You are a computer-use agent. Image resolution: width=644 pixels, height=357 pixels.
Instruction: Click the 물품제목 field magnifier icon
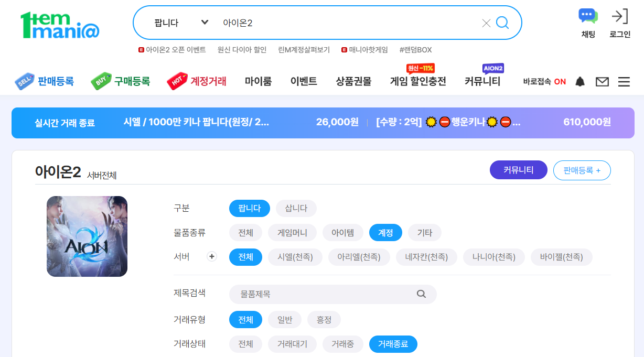421,294
